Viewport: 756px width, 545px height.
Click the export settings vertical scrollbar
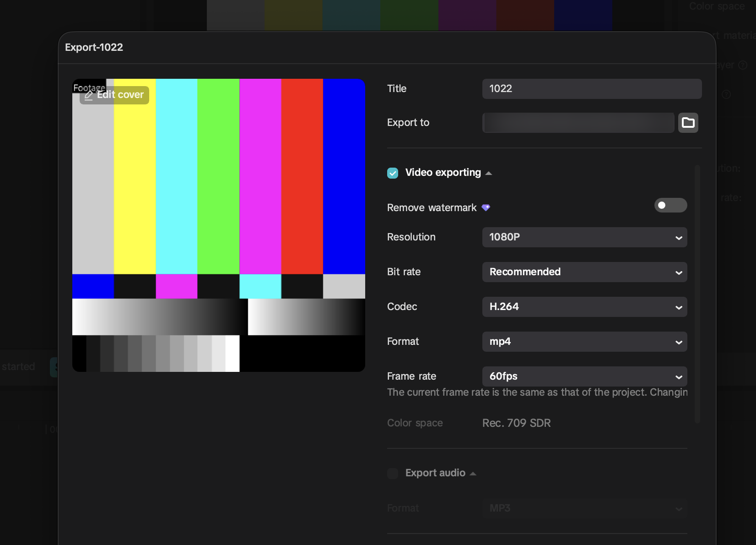click(697, 294)
